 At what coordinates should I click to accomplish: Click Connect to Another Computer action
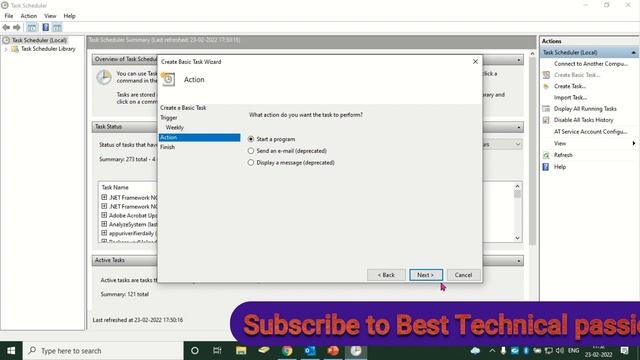point(591,64)
